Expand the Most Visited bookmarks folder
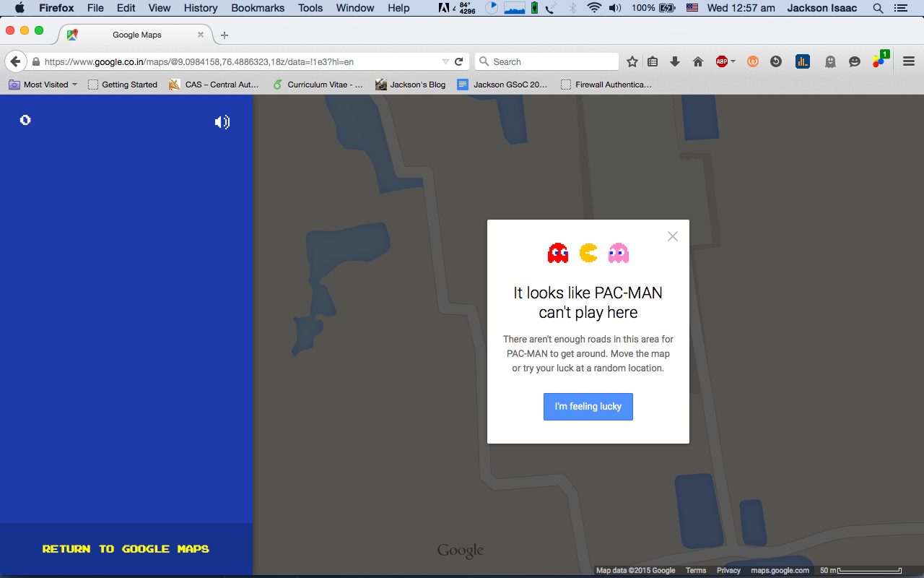The image size is (924, 578). pyautogui.click(x=43, y=85)
